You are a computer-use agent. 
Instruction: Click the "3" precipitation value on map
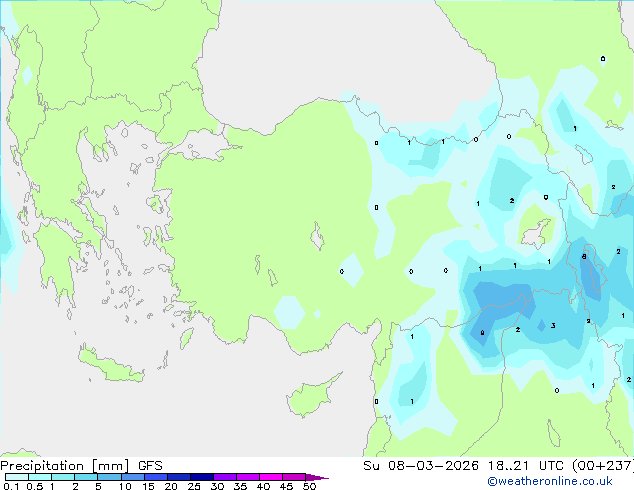tap(553, 325)
